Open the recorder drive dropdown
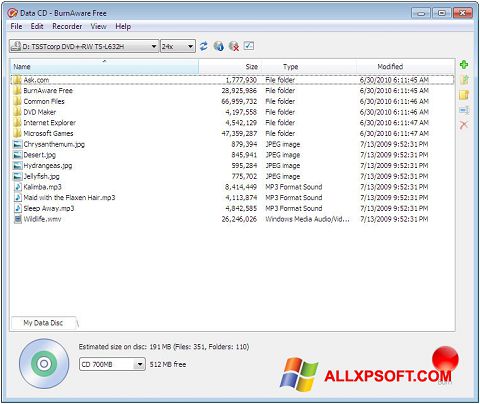The image size is (480, 404). pyautogui.click(x=84, y=46)
